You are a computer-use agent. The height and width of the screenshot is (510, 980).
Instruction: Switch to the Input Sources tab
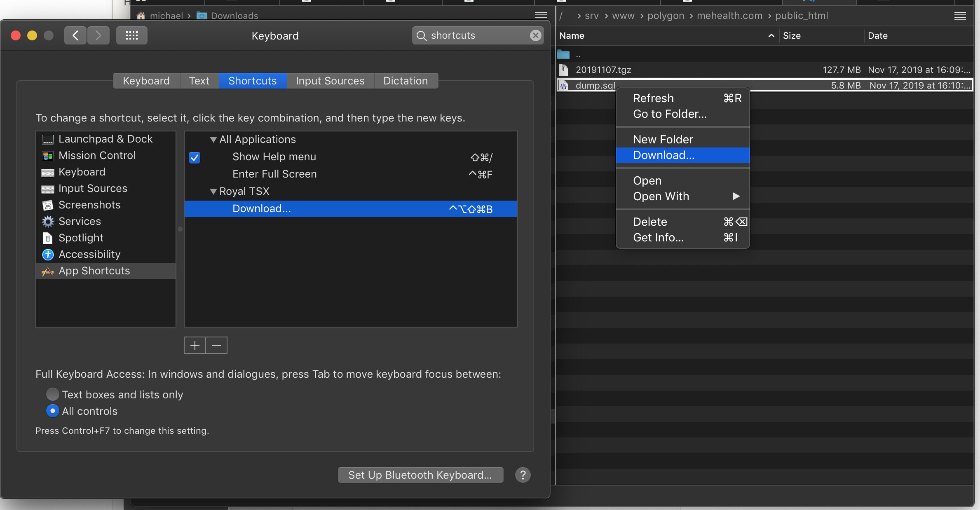click(330, 81)
